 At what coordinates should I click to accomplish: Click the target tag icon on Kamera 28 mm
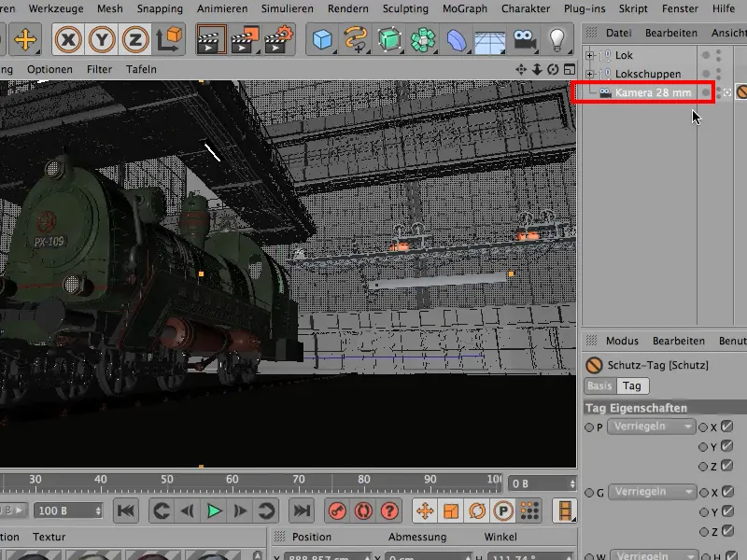pyautogui.click(x=727, y=92)
